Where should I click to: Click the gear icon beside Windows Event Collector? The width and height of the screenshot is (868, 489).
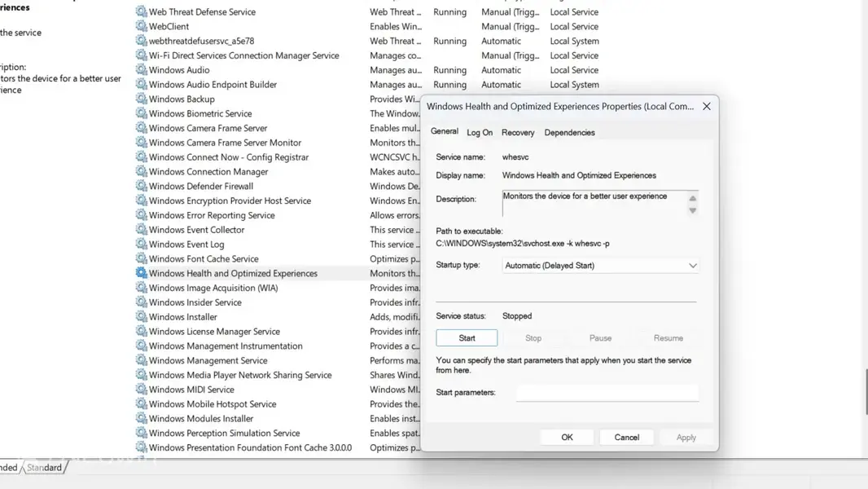point(141,229)
